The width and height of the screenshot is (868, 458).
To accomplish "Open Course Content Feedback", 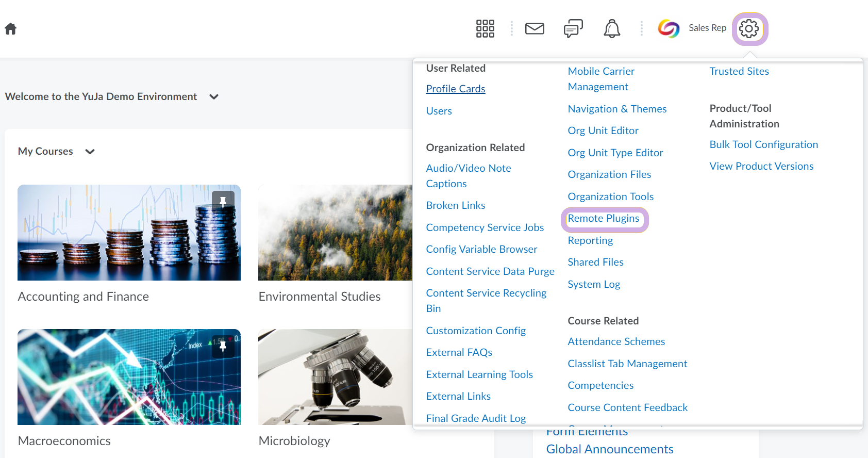I will point(628,407).
